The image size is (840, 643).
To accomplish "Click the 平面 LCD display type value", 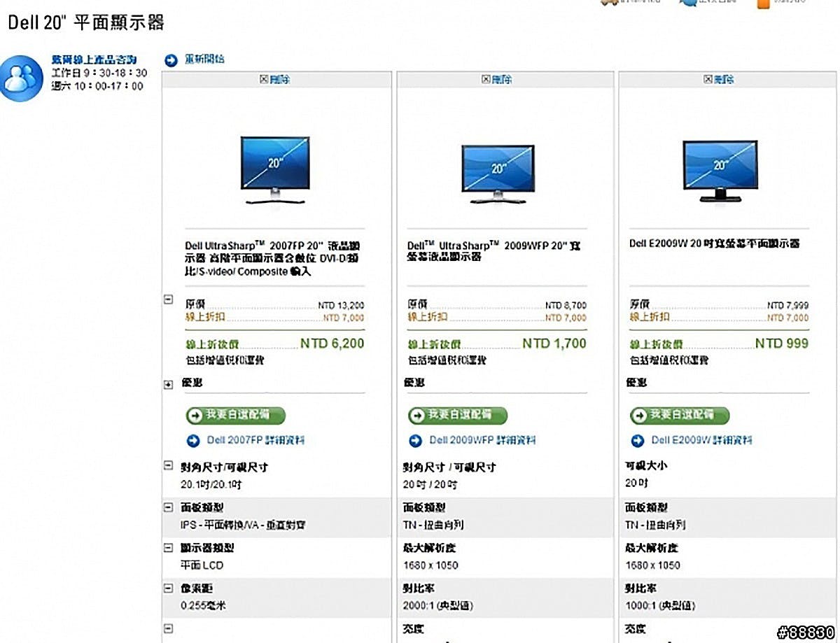I will point(202,565).
